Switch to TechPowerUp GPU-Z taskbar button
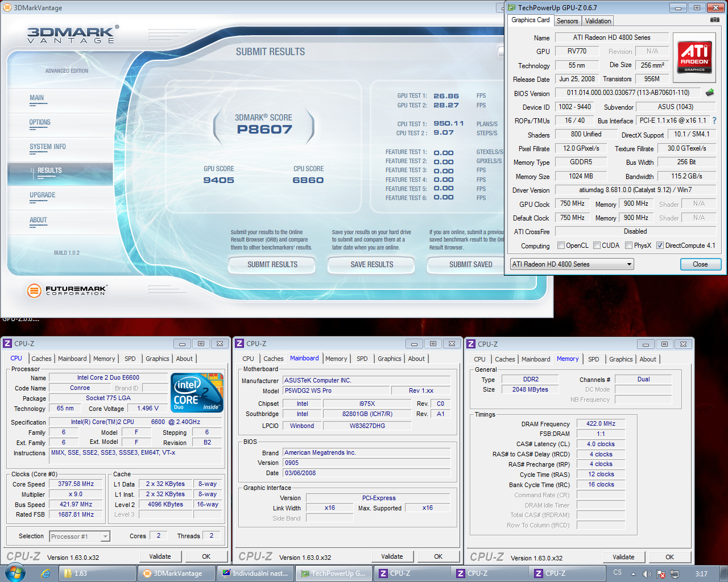This screenshot has height=582, width=728. [334, 573]
